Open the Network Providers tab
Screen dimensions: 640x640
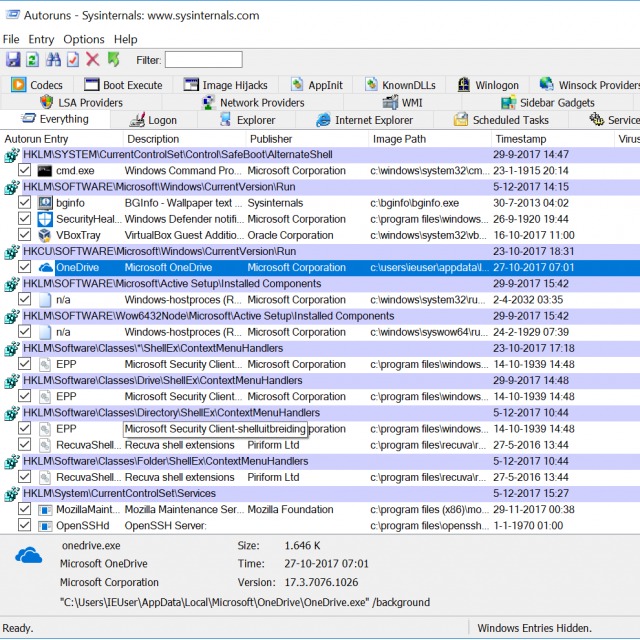253,102
